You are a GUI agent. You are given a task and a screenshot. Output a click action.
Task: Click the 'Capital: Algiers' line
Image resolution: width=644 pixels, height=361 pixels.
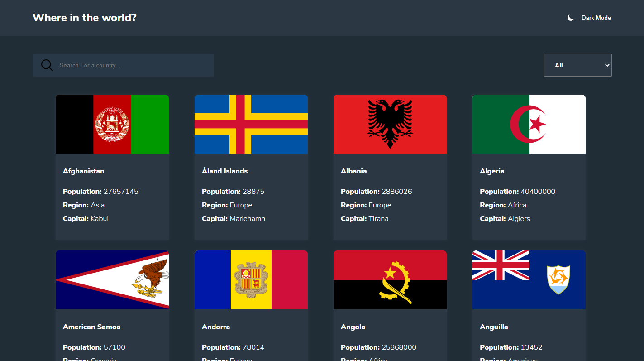(505, 219)
